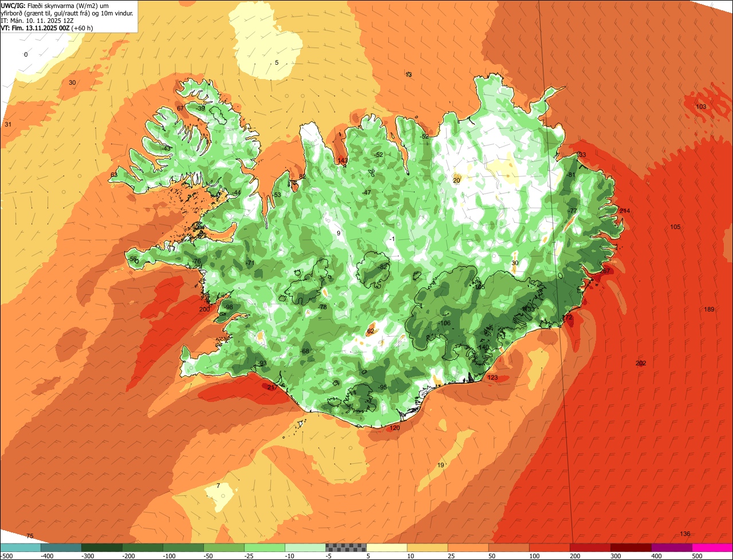This screenshot has width=733, height=560.
Task: Click the "-78" value in western central Iceland
Action: tap(322, 307)
